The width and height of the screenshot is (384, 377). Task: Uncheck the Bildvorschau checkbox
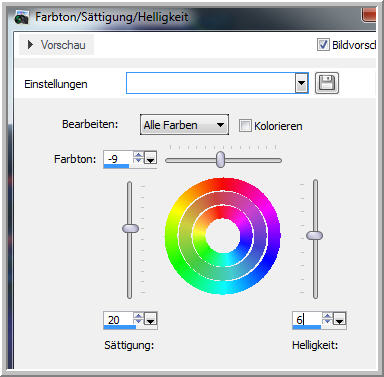pos(323,45)
